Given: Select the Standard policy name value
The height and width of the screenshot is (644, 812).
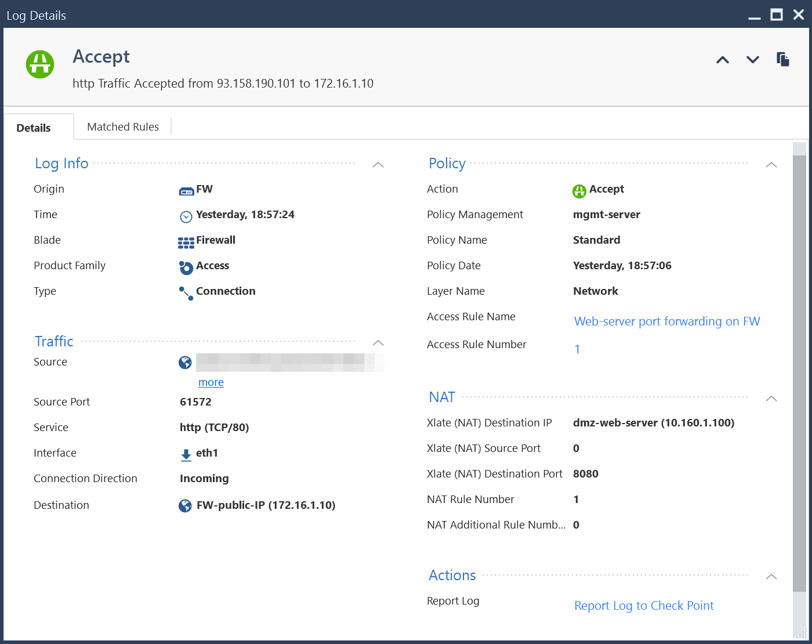Looking at the screenshot, I should pyautogui.click(x=596, y=240).
